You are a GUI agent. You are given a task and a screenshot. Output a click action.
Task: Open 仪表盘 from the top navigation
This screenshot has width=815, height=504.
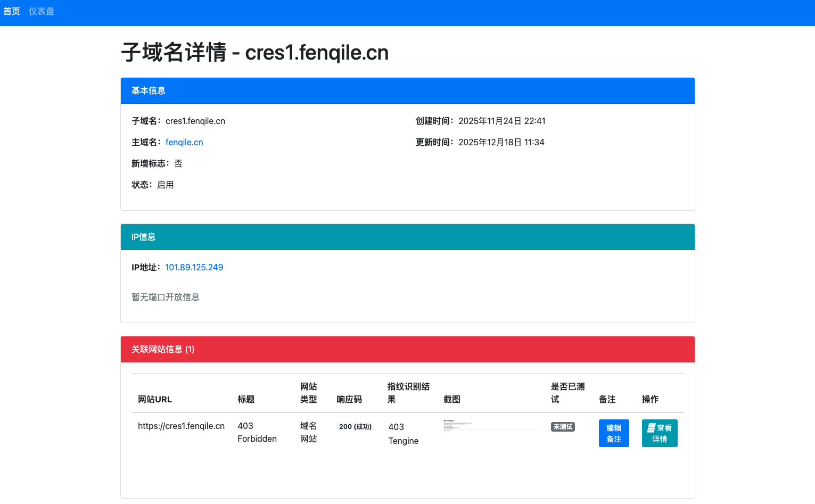point(42,12)
